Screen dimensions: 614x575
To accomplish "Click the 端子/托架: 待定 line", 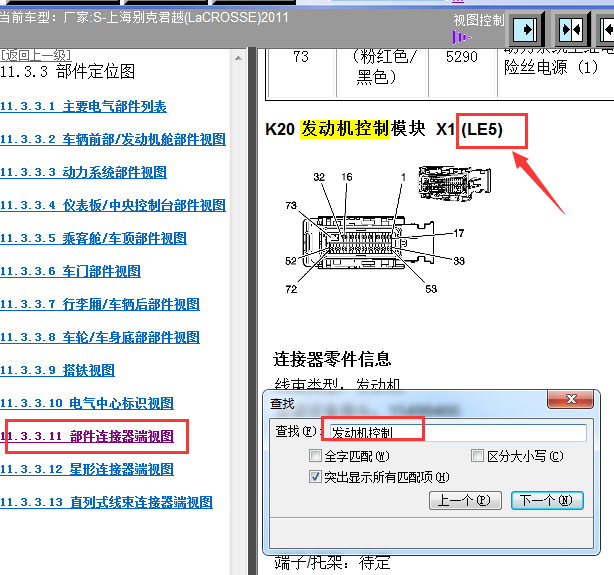I will (x=332, y=563).
